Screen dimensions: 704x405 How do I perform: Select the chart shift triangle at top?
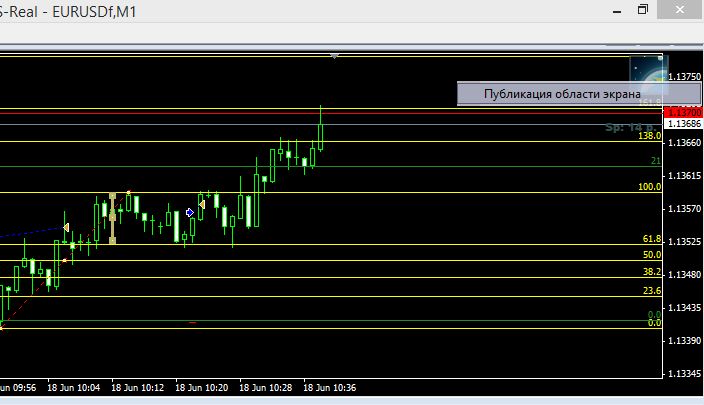(x=334, y=56)
